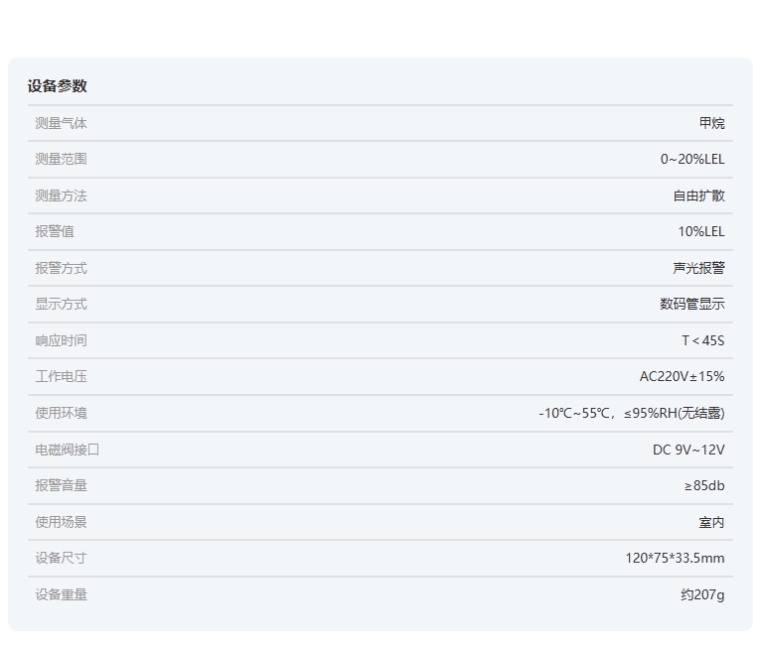The height and width of the screenshot is (647, 760).
Task: Click the ≥85db alarm volume value
Action: tap(704, 485)
